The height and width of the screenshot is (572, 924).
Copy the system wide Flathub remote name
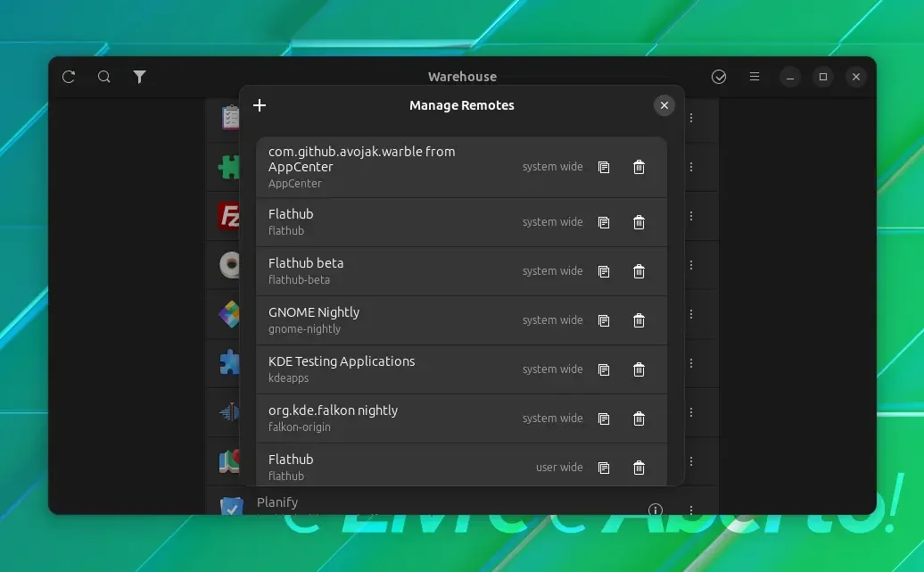tap(604, 222)
